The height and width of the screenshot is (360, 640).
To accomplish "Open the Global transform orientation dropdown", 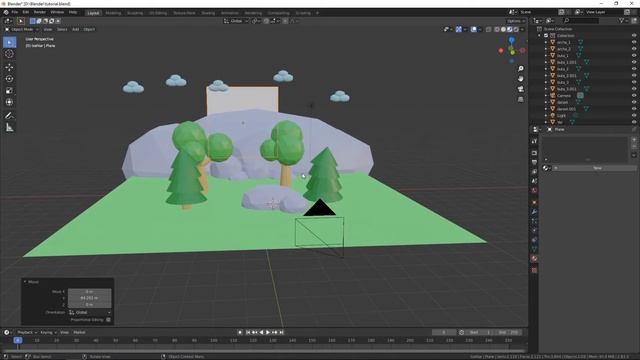I will 236,21.
